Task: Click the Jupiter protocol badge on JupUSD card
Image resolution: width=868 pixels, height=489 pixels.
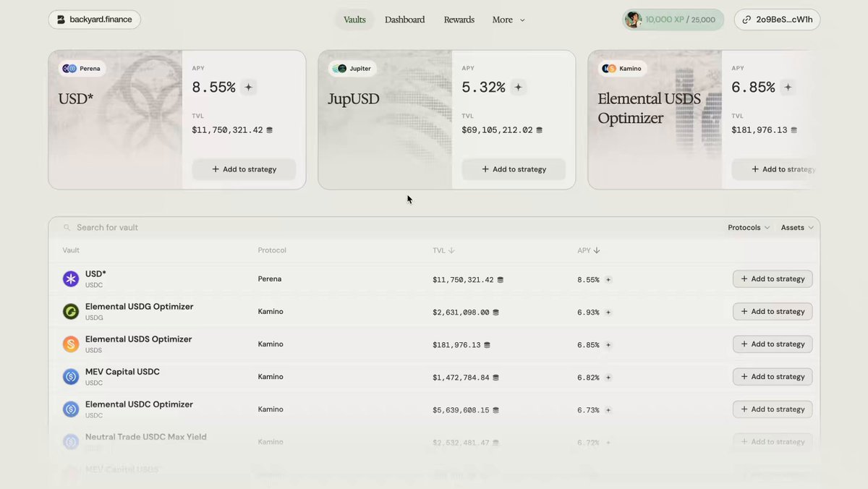Action: click(352, 69)
